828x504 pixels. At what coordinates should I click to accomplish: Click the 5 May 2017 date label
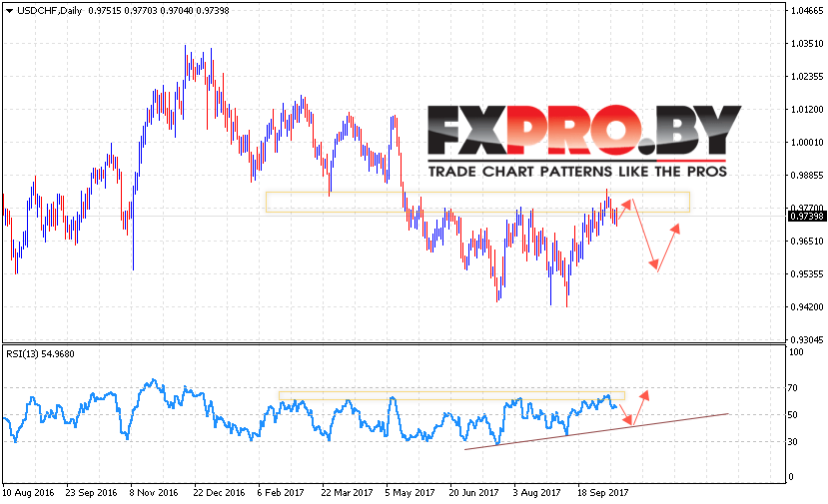click(410, 492)
